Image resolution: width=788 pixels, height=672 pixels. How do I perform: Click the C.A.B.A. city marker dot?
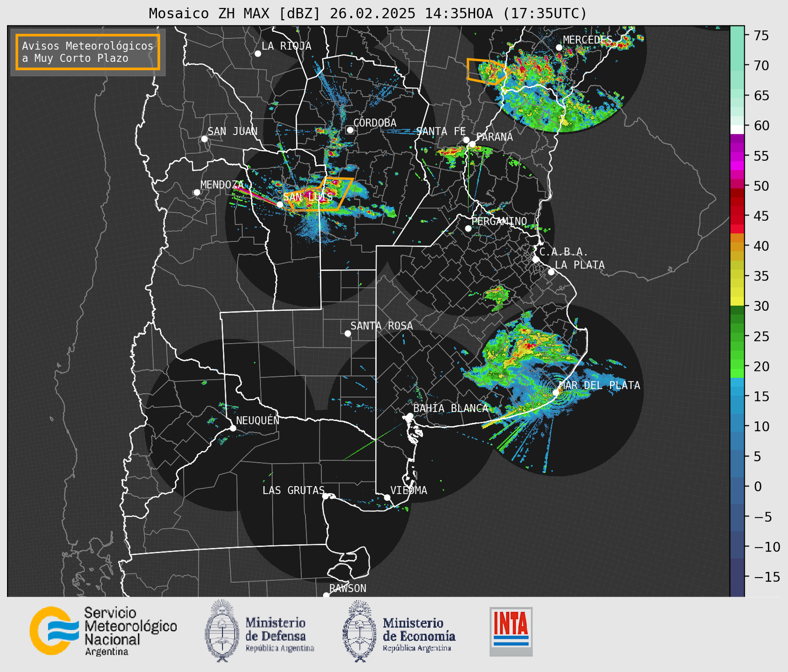coord(536,259)
